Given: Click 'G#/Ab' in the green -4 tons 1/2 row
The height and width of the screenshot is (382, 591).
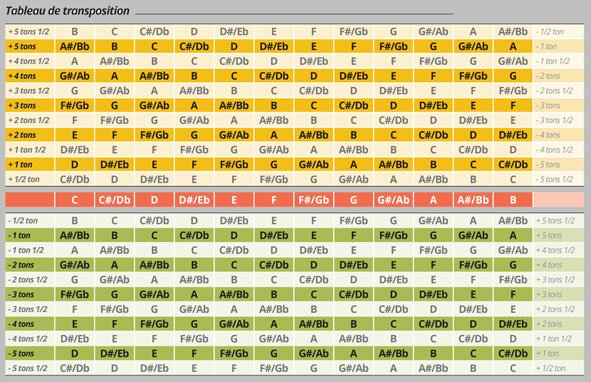Looking at the screenshot, I should [x=274, y=339].
